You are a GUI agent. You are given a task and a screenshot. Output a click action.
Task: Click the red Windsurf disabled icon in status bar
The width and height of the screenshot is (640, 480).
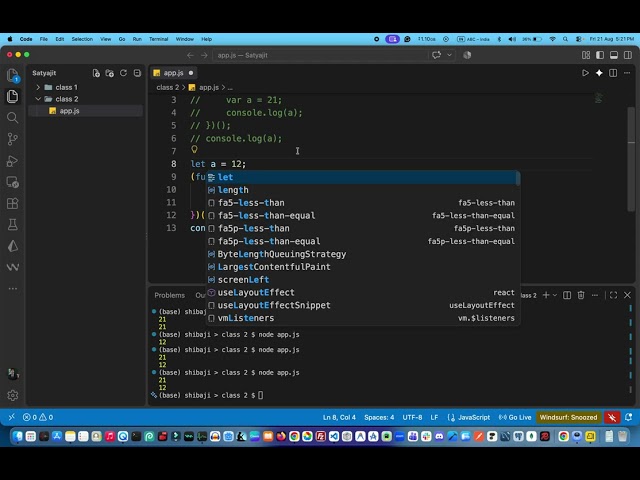pos(611,417)
